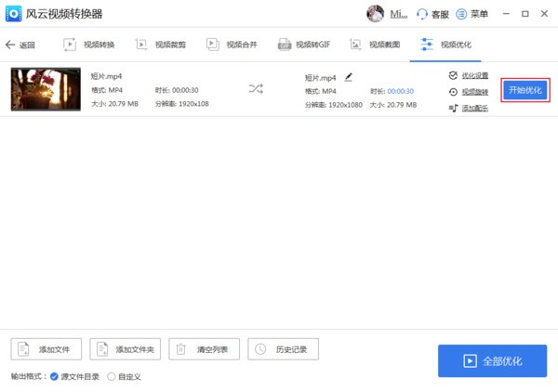Viewport: 558px width, 392px height.
Task: Open 添加配乐 add background music option
Action: [469, 109]
